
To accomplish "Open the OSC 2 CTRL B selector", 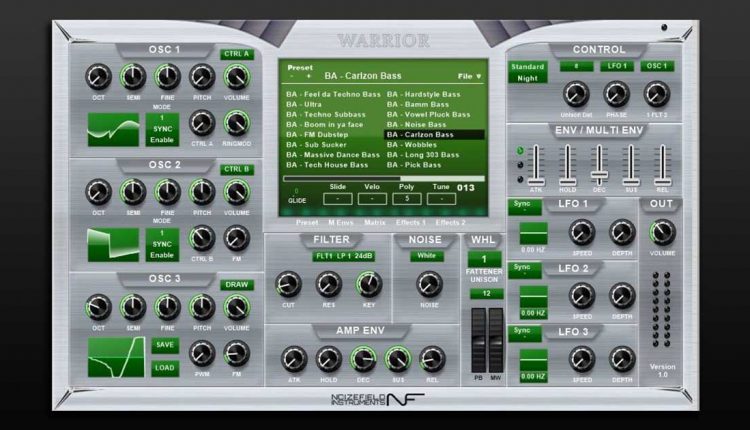I will 237,169.
